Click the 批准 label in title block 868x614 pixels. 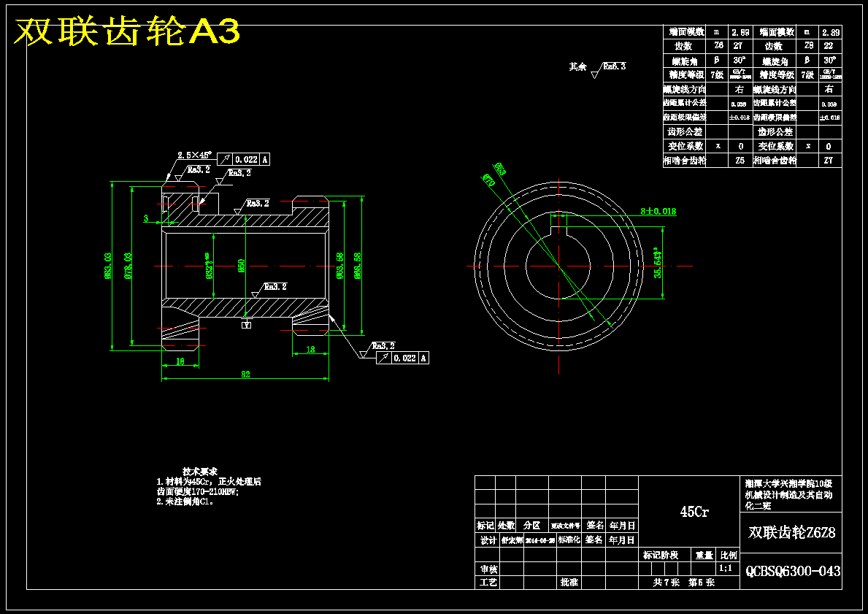click(x=569, y=583)
